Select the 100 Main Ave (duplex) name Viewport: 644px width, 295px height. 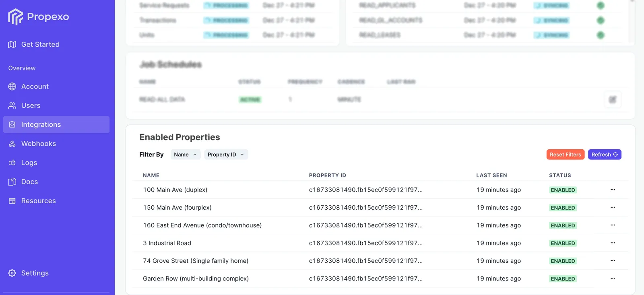[x=175, y=190]
